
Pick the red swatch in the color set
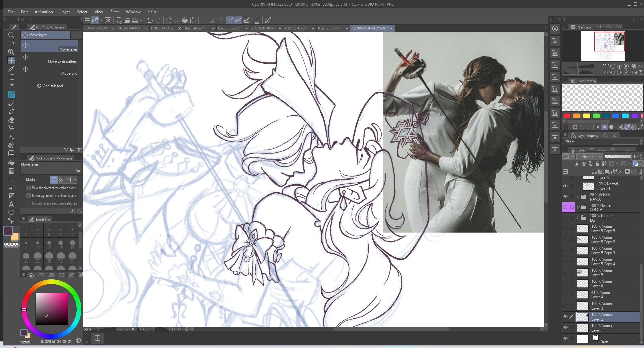pyautogui.click(x=567, y=116)
